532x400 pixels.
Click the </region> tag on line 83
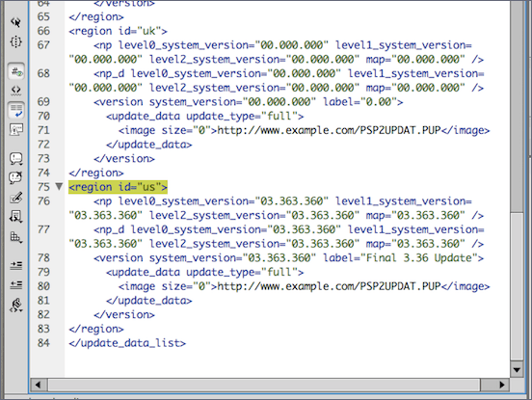pyautogui.click(x=96, y=329)
